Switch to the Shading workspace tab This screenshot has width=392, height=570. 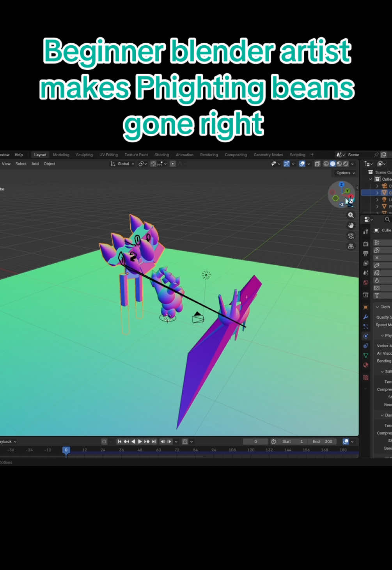click(x=161, y=155)
